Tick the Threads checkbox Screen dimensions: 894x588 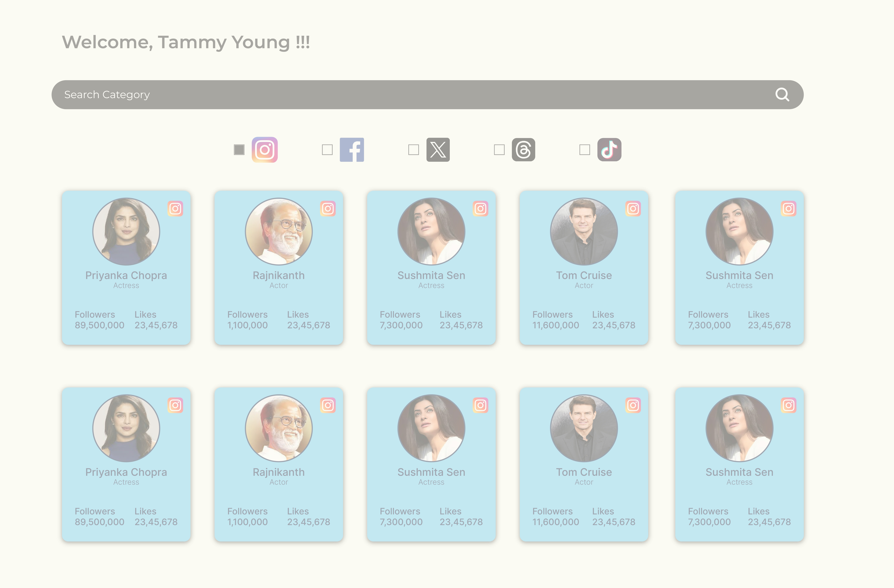pos(499,150)
